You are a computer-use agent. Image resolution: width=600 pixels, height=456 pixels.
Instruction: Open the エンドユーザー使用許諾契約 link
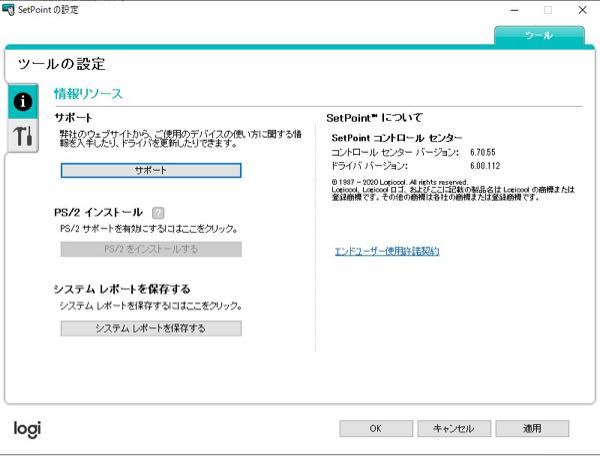387,251
